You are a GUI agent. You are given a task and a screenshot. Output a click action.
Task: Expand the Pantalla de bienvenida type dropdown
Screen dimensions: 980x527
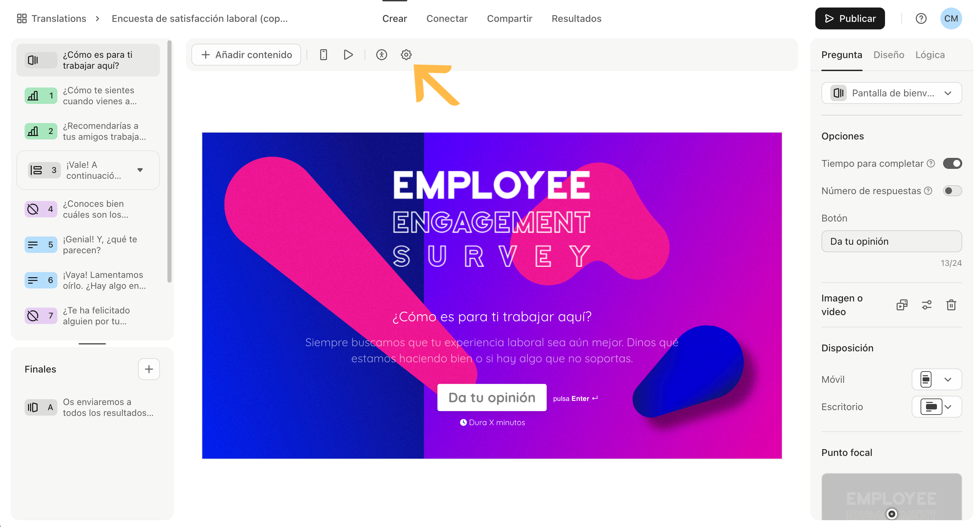(891, 93)
